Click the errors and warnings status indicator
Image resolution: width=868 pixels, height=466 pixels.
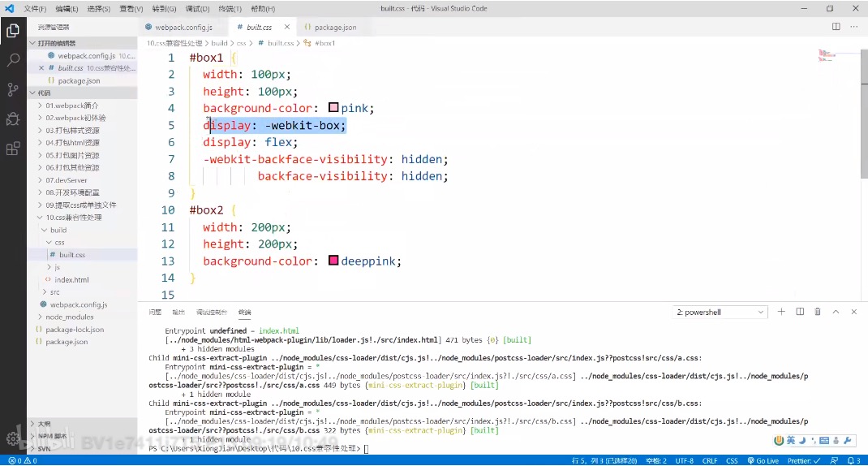(23, 460)
